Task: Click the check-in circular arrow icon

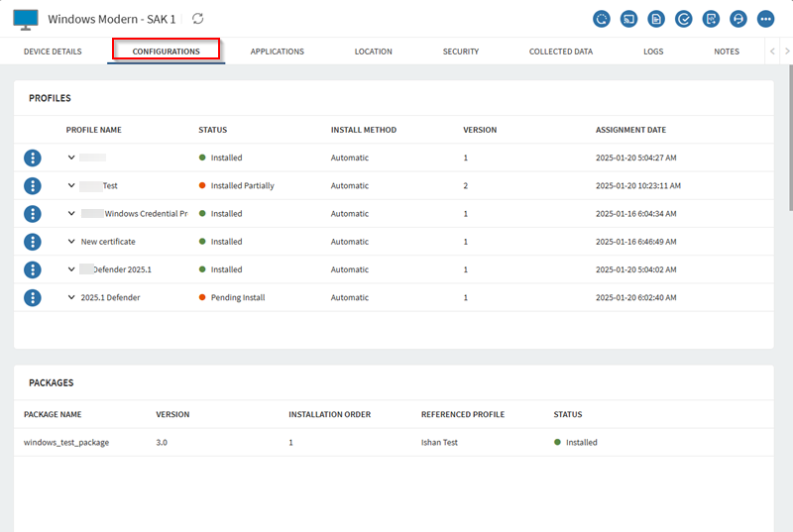Action: [601, 19]
